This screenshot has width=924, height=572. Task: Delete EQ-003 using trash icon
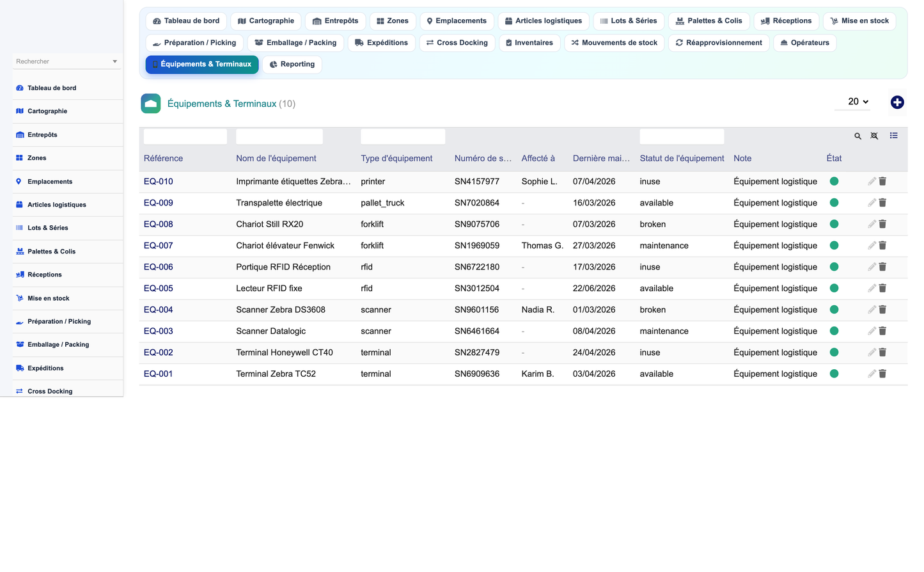(x=882, y=331)
